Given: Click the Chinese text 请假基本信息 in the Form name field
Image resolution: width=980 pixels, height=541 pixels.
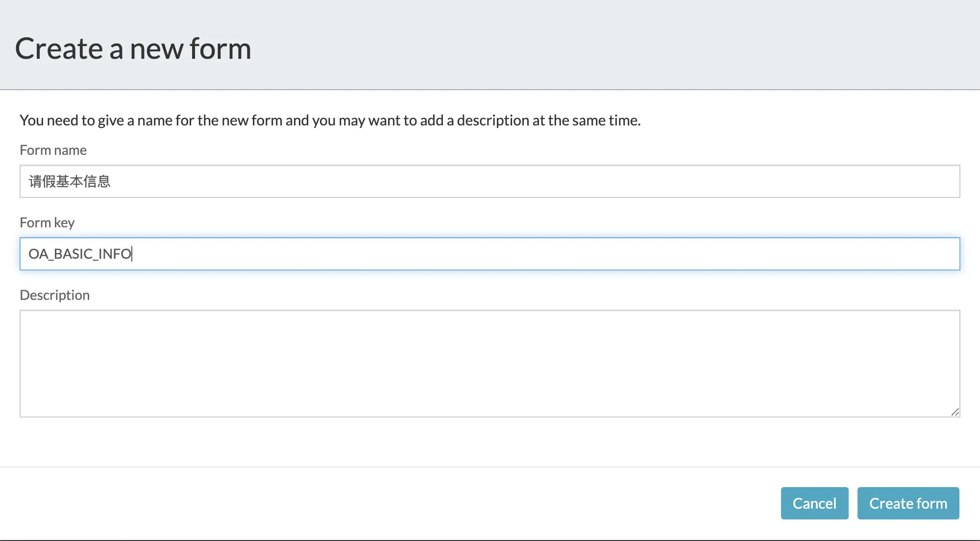Looking at the screenshot, I should 70,181.
